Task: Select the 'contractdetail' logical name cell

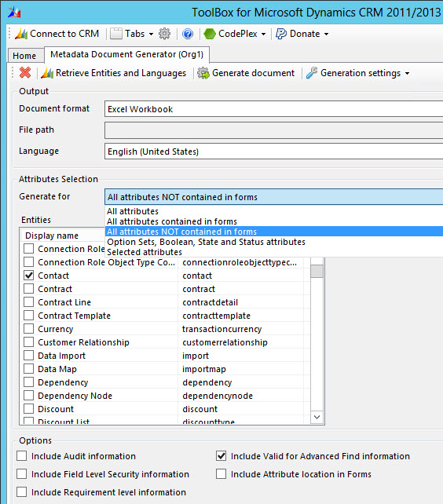Action: (210, 302)
